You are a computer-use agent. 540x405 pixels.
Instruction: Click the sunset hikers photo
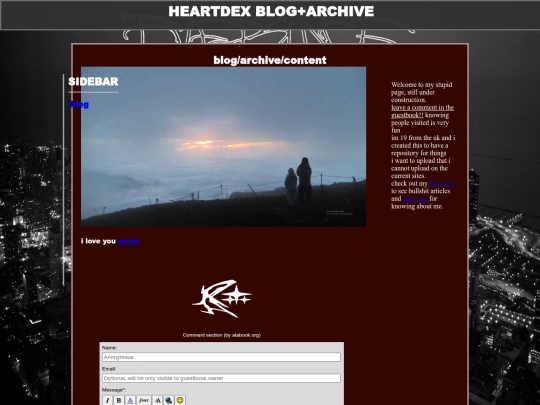(224, 147)
